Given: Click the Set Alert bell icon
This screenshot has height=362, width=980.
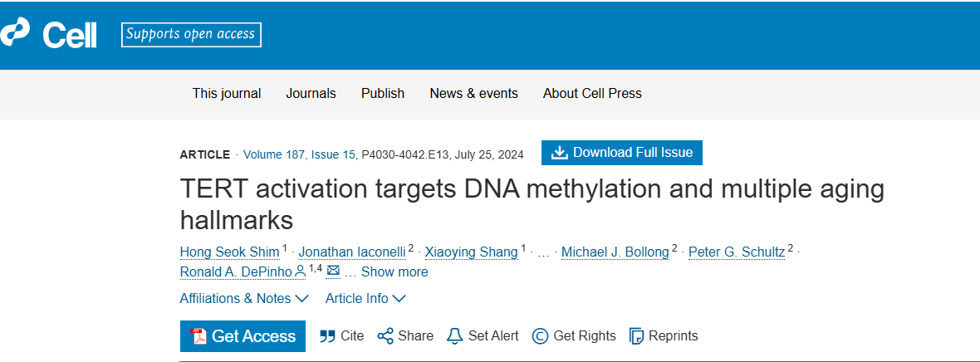Looking at the screenshot, I should pos(454,335).
